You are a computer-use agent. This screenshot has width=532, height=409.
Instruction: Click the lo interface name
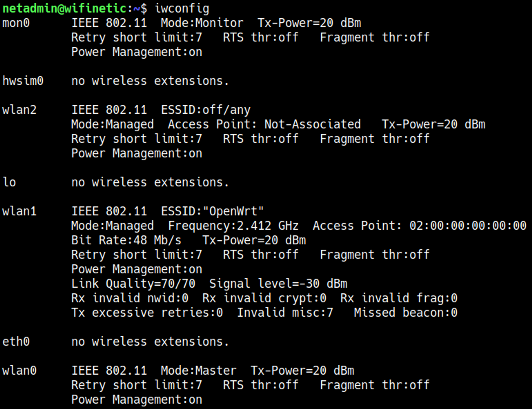tap(9, 182)
